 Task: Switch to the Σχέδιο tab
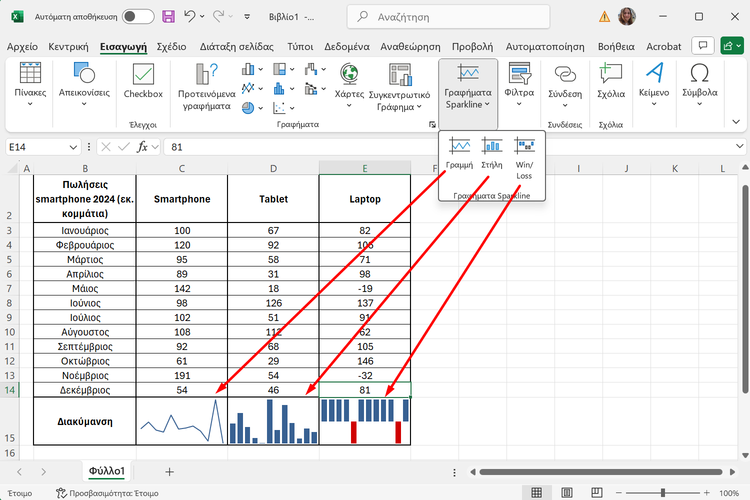[x=171, y=46]
